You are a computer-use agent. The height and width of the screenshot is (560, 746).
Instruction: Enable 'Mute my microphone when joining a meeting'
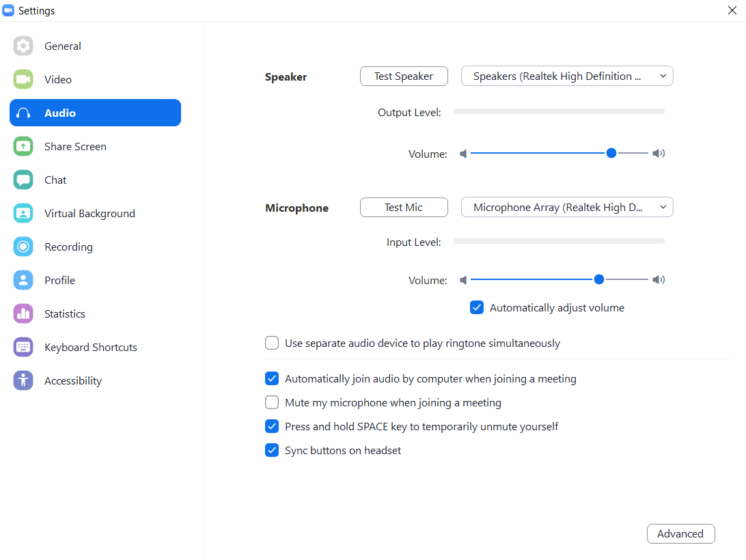tap(272, 402)
